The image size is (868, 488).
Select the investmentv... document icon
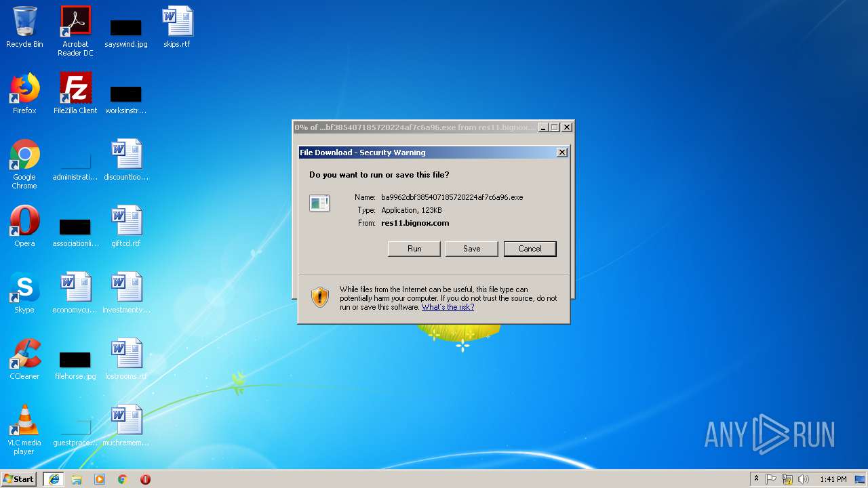point(126,293)
